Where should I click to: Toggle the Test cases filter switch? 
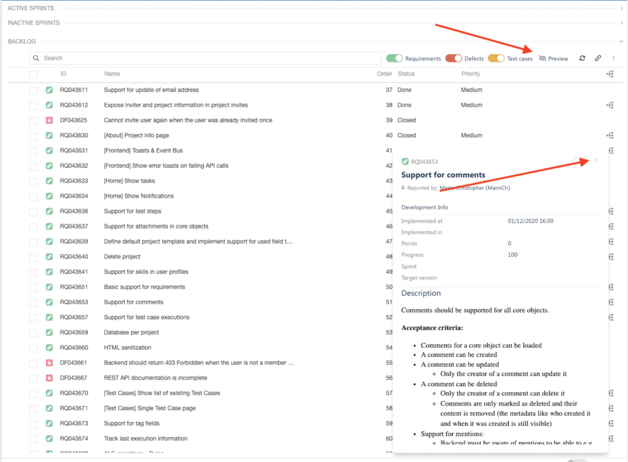[496, 59]
